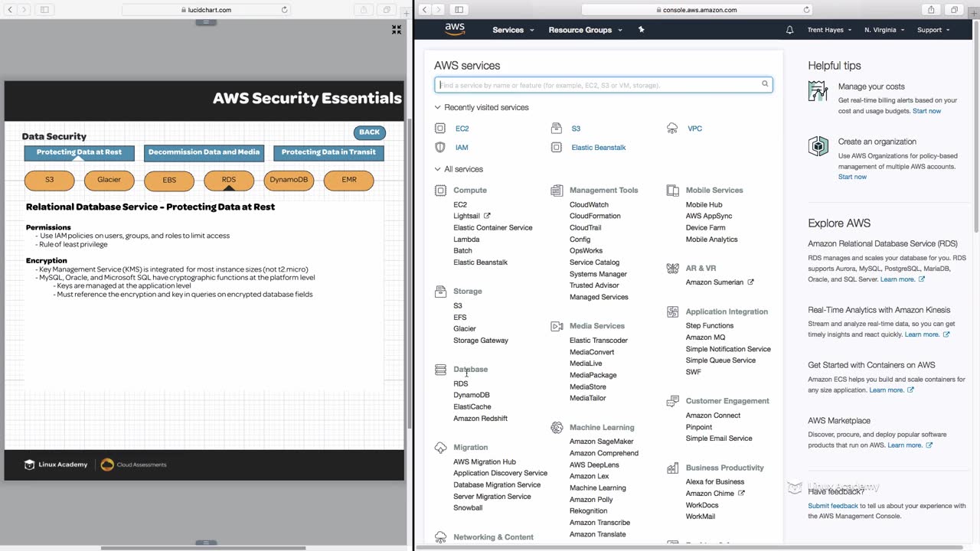Click the AWS logo in the console header
This screenshot has width=980, height=551.
pyautogui.click(x=455, y=29)
